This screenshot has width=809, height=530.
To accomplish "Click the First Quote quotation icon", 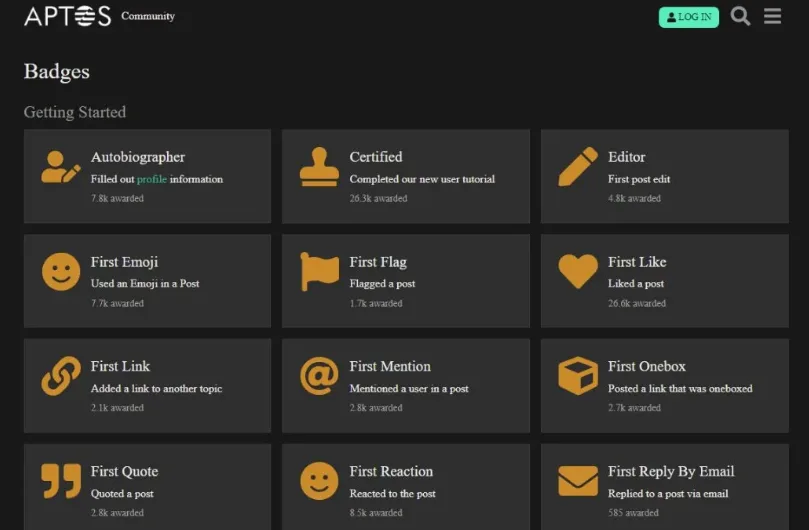I will pyautogui.click(x=61, y=480).
